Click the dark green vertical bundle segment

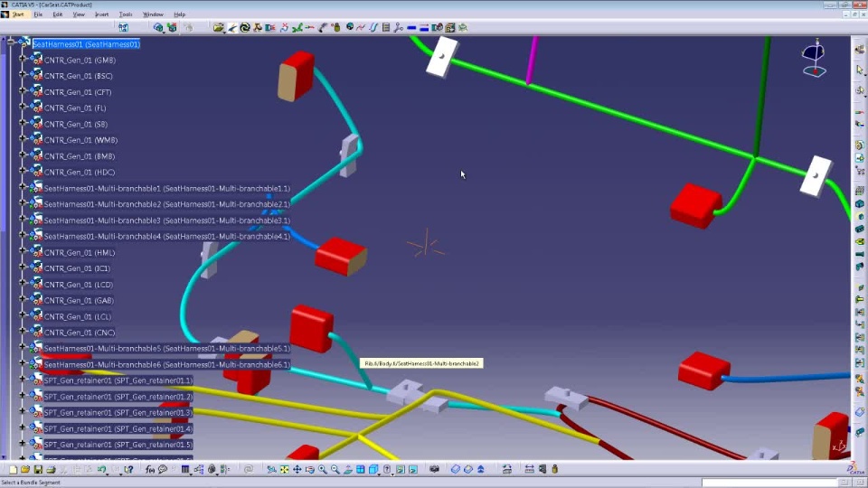click(761, 97)
